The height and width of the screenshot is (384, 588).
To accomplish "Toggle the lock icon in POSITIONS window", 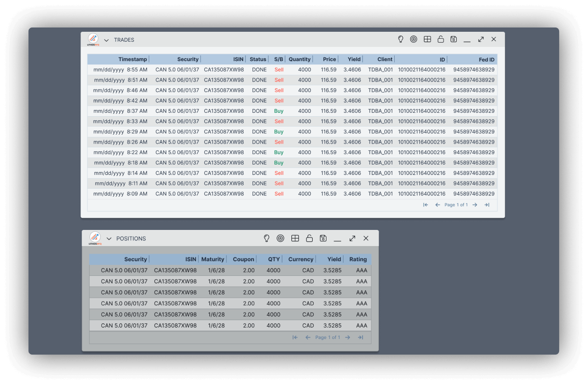I will coord(309,238).
